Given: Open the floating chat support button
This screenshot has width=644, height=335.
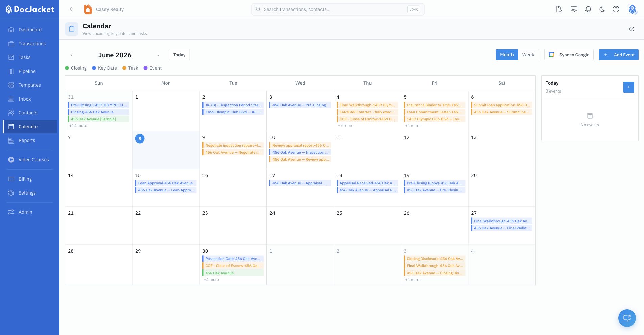Looking at the screenshot, I should 627,318.
